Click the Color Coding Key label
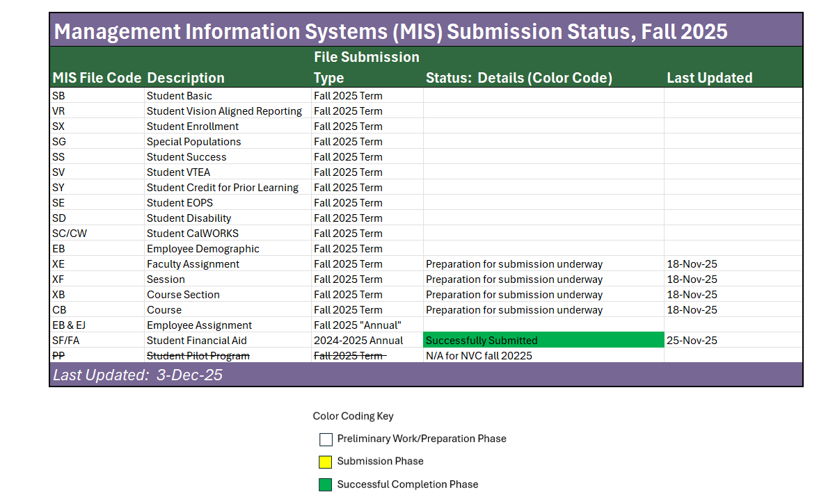 coord(353,416)
